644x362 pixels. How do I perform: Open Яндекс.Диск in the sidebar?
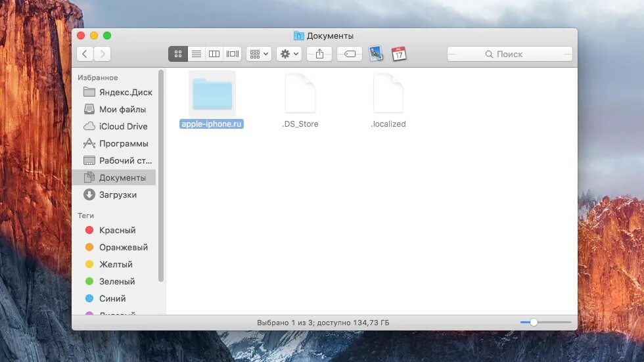coord(114,93)
